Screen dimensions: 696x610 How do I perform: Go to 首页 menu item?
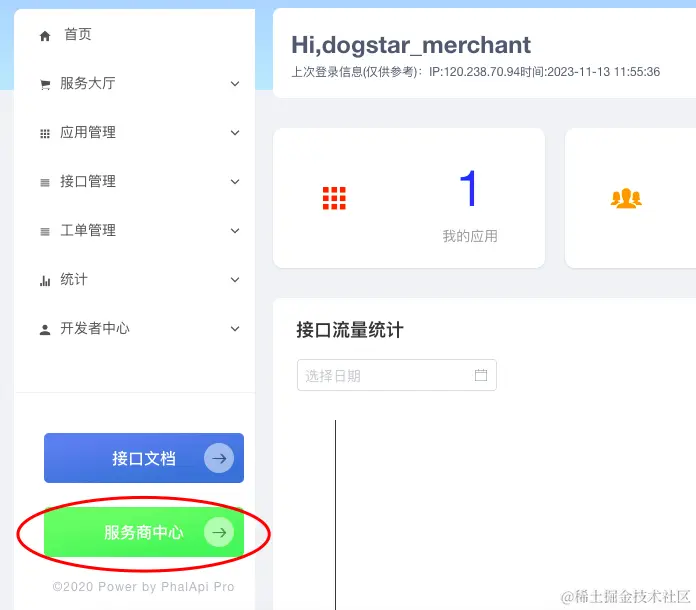pyautogui.click(x=135, y=35)
